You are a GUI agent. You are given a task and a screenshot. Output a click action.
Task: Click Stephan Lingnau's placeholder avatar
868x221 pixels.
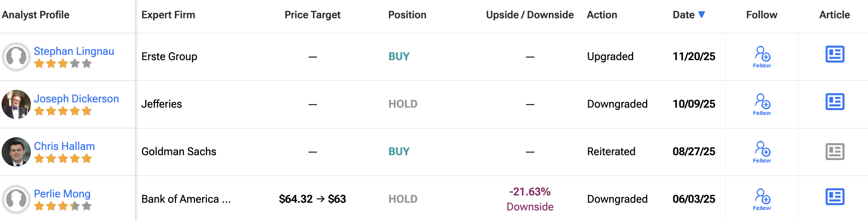tap(16, 57)
